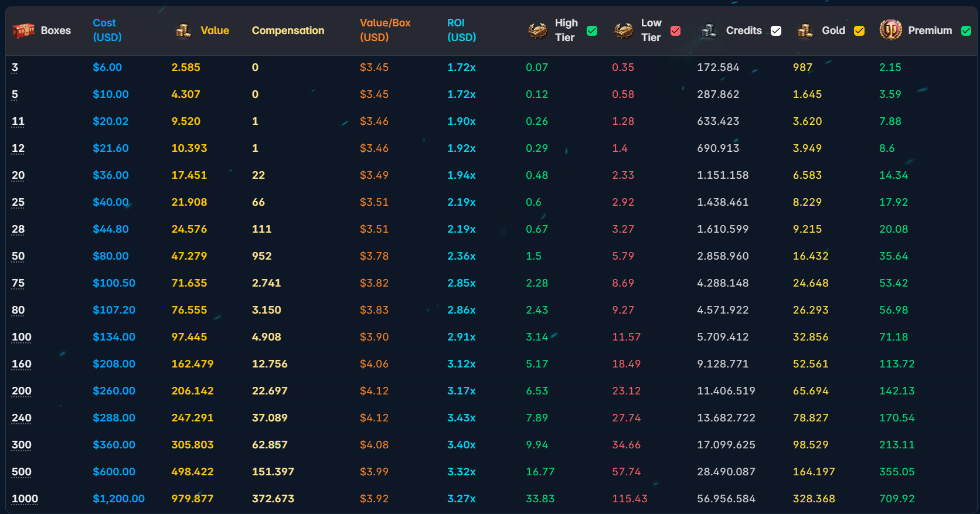This screenshot has width=980, height=514.
Task: Toggle the Low Tier red checkbox
Action: 676,30
